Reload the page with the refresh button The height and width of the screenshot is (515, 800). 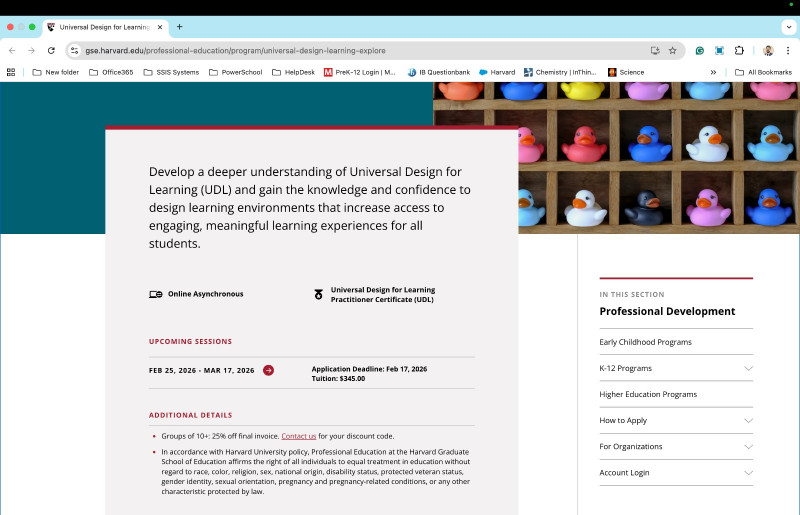coord(51,50)
